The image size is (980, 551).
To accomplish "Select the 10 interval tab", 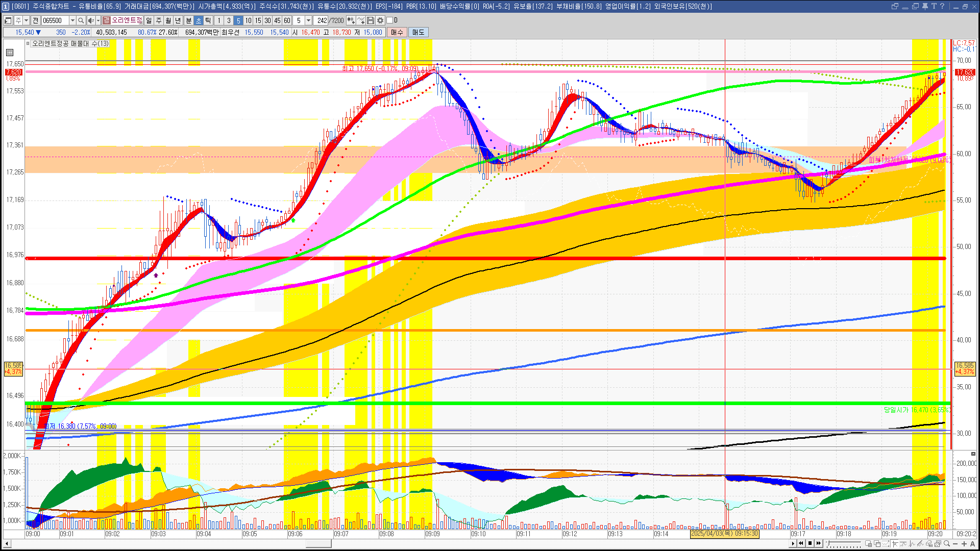I will [x=248, y=20].
